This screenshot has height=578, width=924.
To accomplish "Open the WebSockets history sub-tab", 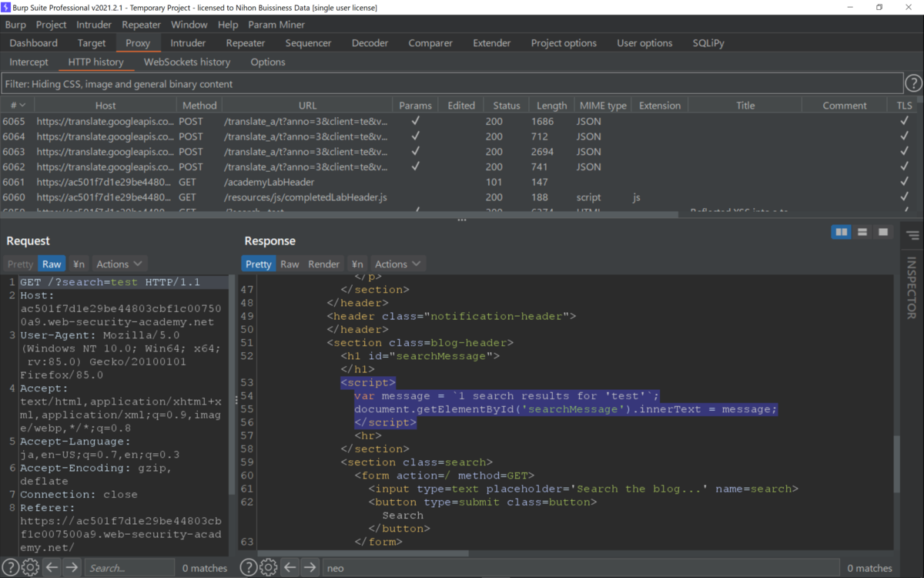I will click(x=187, y=62).
